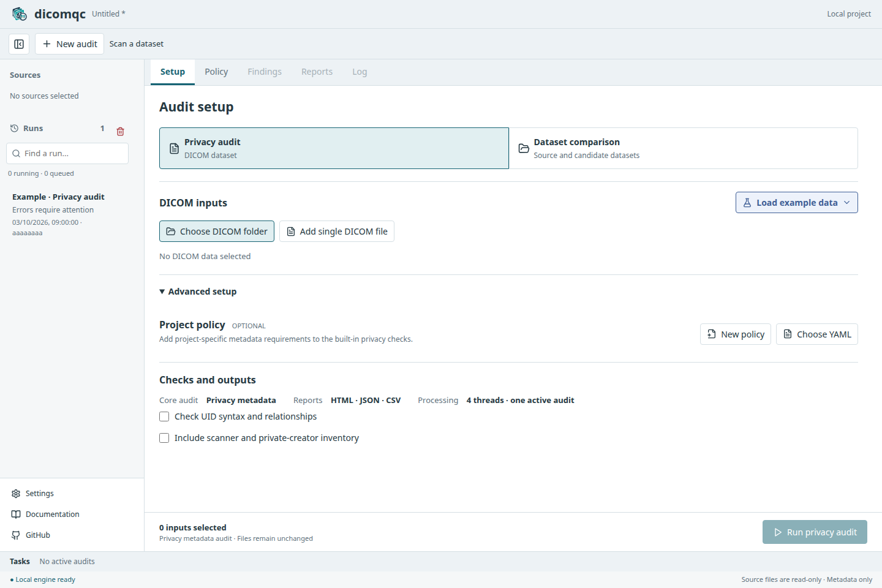This screenshot has width=882, height=588.
Task: Click the No sources selected text
Action: coord(44,96)
